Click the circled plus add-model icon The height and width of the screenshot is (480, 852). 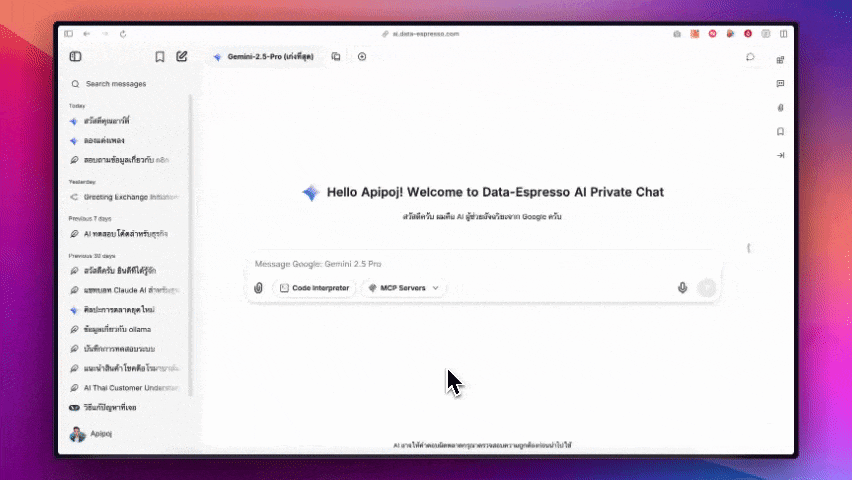point(362,57)
